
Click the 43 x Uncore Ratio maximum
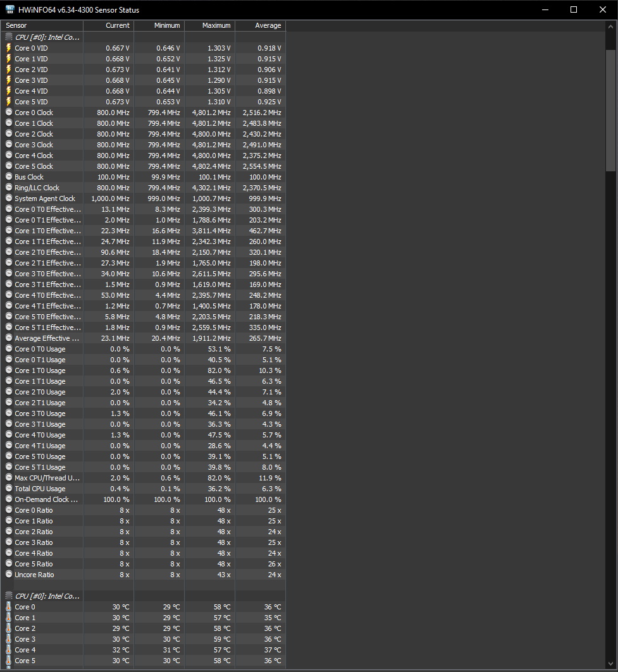tap(224, 575)
